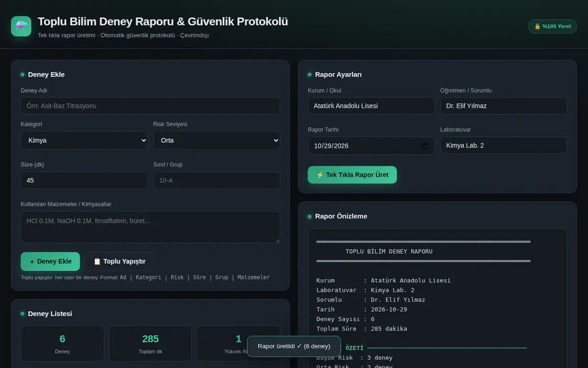Click the 'Kurum : Atatürk Anadolu Lisesi' preview line

coord(383,281)
